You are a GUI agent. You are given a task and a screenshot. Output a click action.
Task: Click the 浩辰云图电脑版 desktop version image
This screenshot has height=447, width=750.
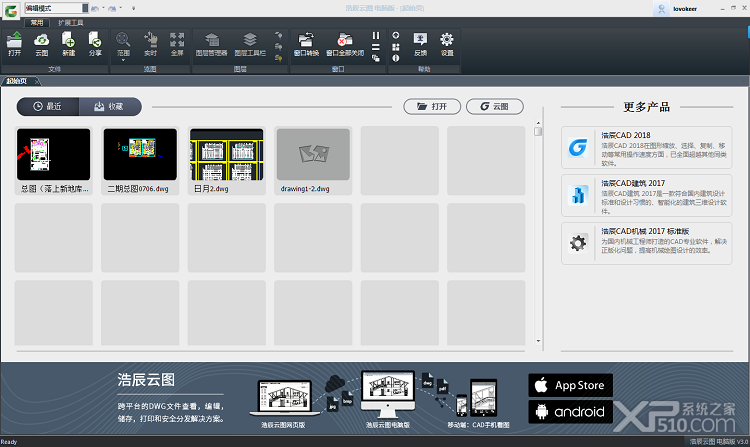[x=388, y=394]
